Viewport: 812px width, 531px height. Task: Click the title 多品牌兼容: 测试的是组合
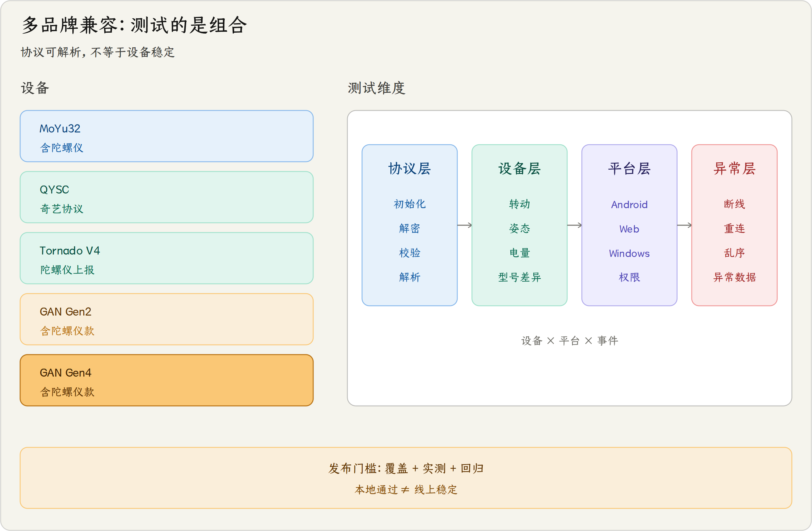click(x=134, y=25)
